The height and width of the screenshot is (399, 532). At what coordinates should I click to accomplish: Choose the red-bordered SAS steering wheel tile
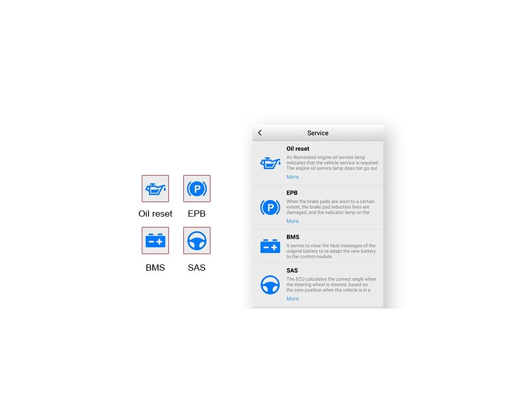tap(197, 241)
